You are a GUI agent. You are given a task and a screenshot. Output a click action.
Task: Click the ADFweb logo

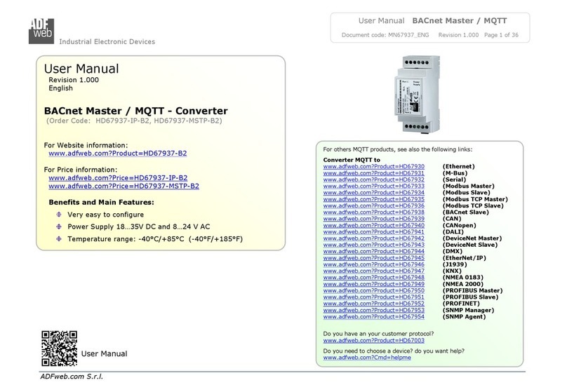(41, 31)
